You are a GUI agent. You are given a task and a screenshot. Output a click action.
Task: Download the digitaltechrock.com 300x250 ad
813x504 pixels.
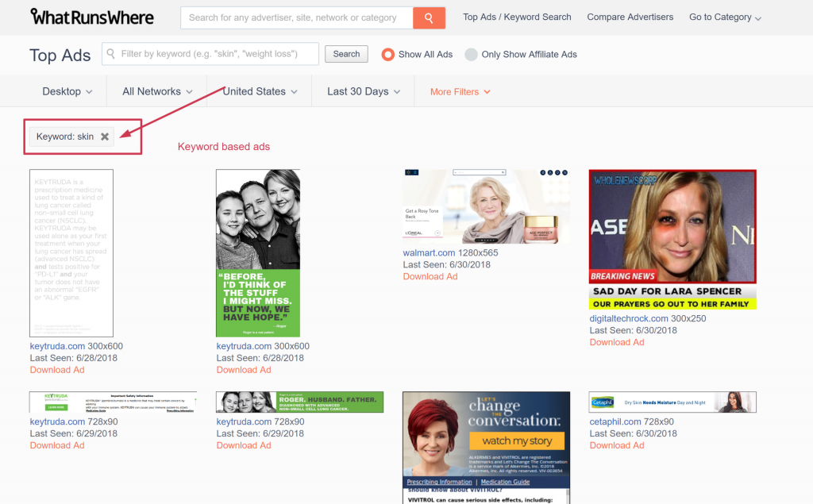point(617,342)
